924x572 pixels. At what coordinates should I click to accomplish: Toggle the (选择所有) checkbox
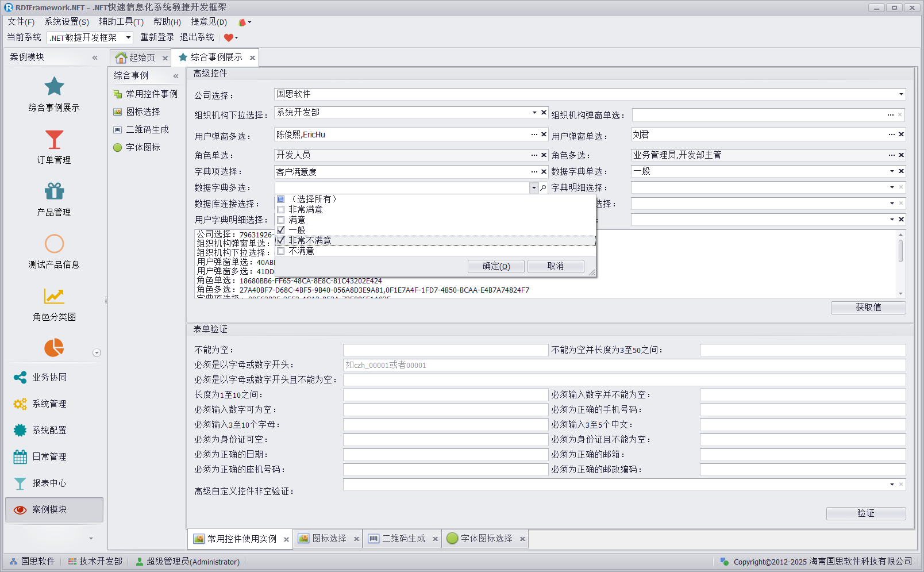281,199
